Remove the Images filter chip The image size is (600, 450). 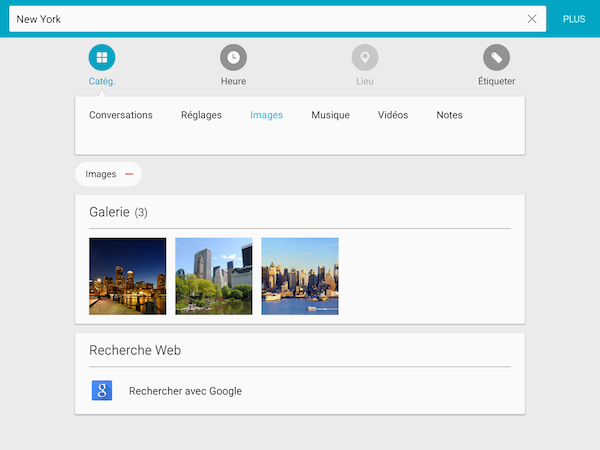tap(129, 174)
